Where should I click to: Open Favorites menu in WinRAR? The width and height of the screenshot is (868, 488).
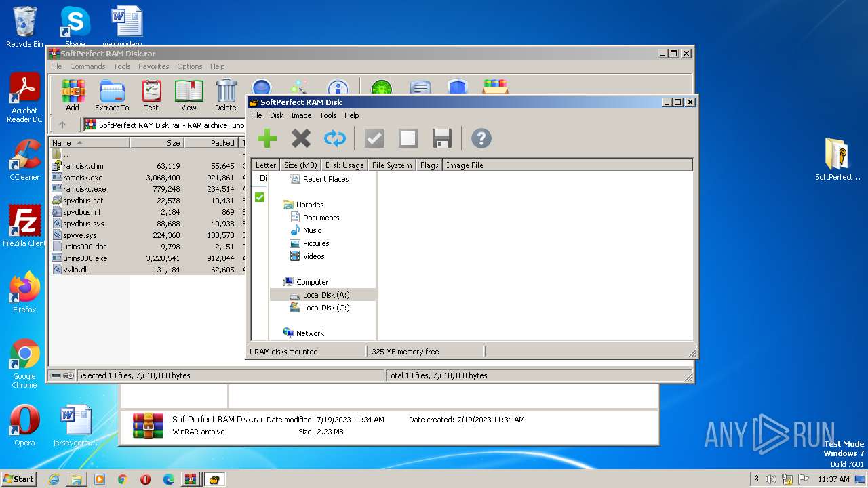[x=154, y=66]
